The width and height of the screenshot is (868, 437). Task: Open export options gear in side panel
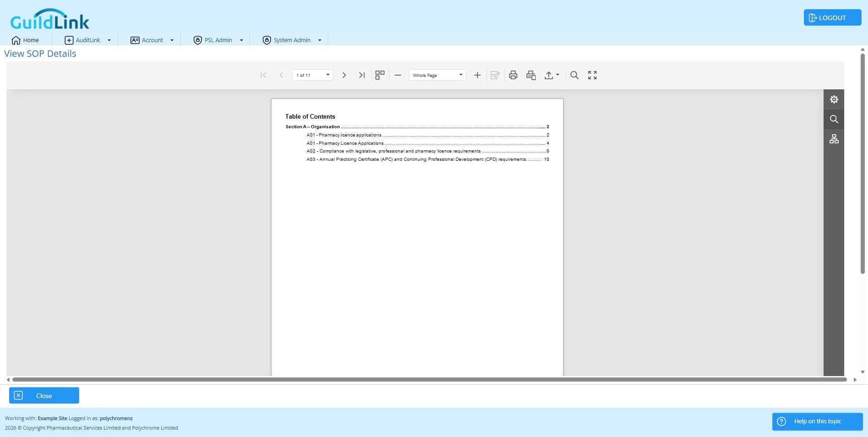tap(834, 99)
